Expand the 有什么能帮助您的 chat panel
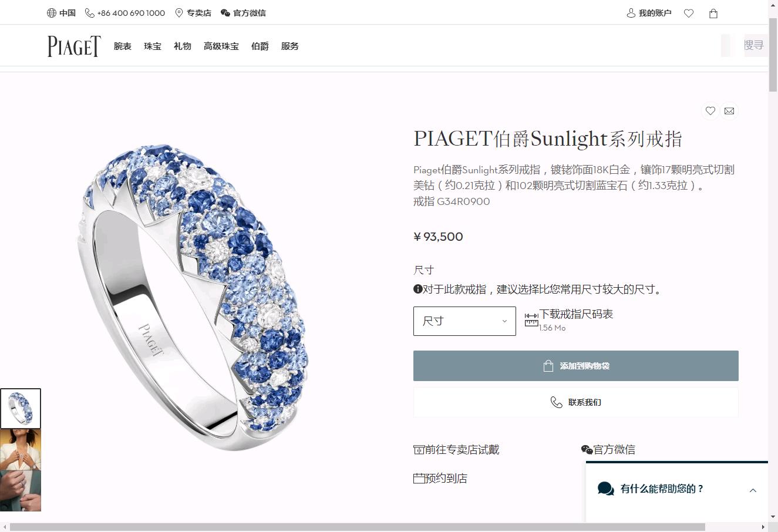The height and width of the screenshot is (532, 778). (753, 490)
